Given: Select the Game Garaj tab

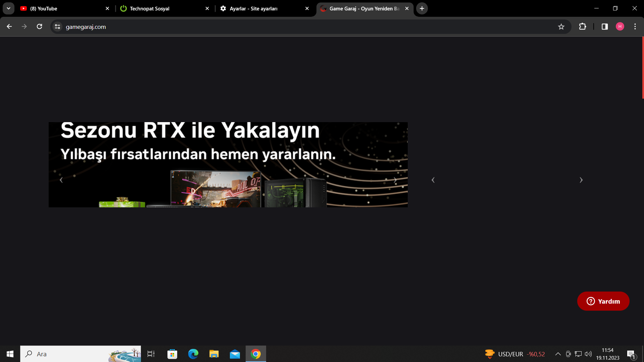Looking at the screenshot, I should pyautogui.click(x=364, y=8).
